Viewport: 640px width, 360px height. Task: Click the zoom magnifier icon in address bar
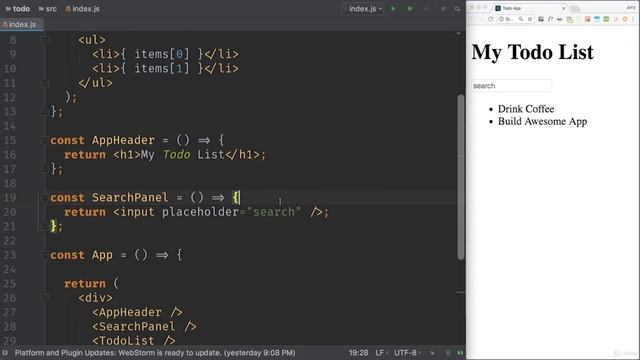click(521, 19)
